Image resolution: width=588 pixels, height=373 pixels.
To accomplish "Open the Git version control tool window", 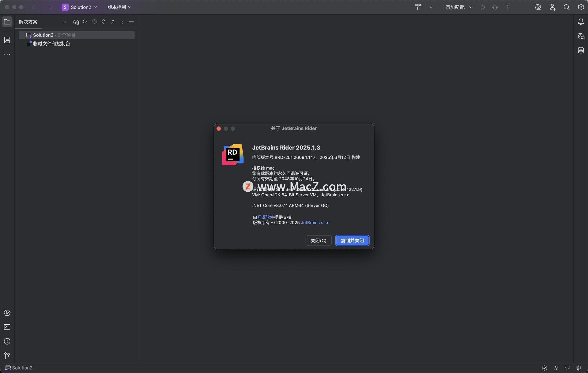I will (x=7, y=356).
